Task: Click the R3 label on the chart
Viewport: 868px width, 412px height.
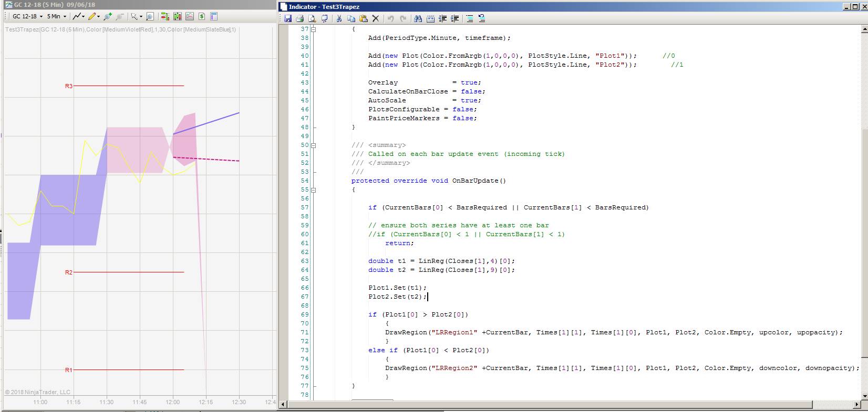Action: coord(68,86)
